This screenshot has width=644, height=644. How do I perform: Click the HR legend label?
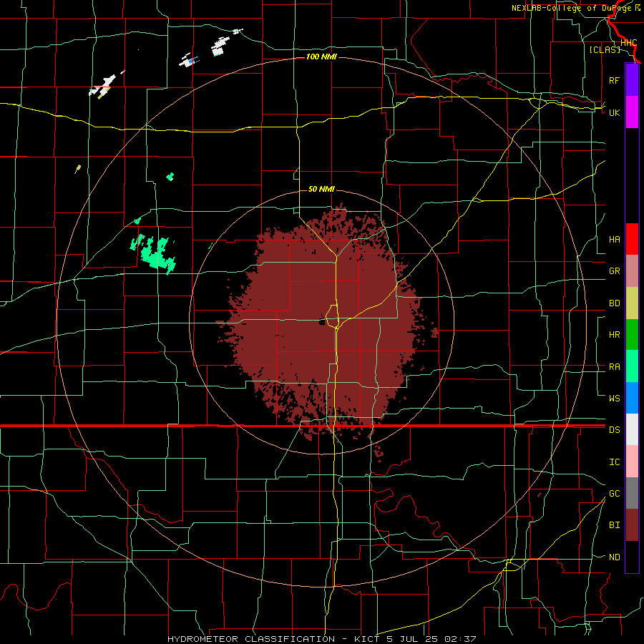coord(614,335)
